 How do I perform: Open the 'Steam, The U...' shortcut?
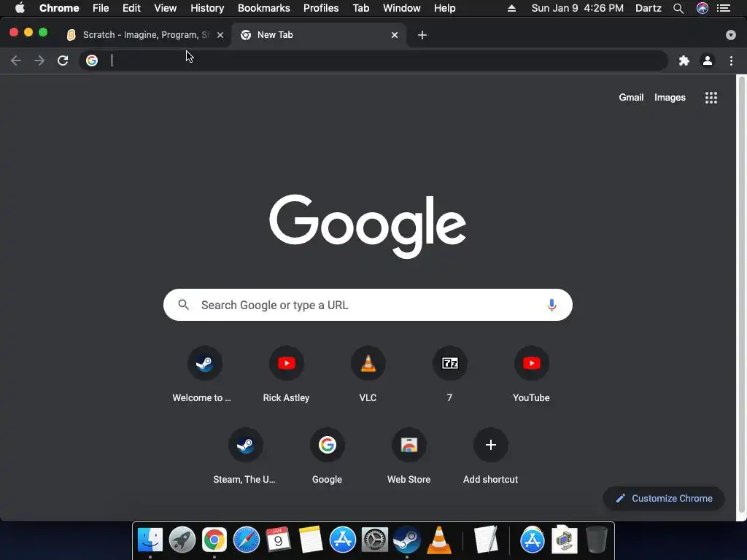[x=245, y=446]
